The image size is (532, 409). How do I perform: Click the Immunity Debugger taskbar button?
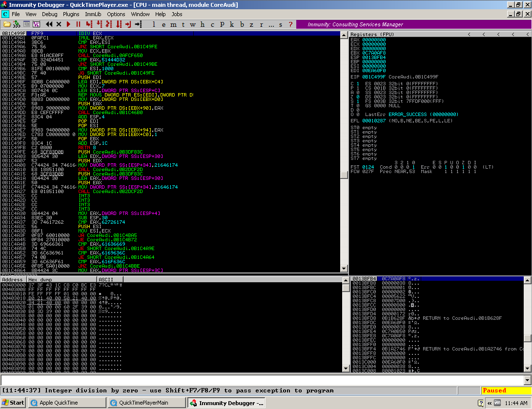226,403
